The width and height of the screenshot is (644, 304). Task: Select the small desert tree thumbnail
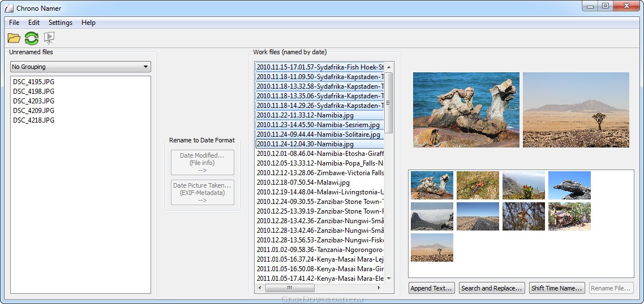[x=432, y=247]
